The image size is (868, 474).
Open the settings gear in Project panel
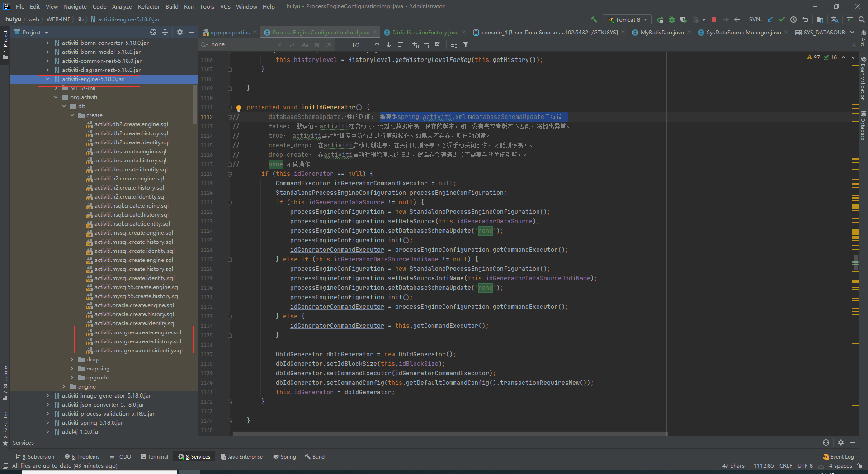[180, 32]
